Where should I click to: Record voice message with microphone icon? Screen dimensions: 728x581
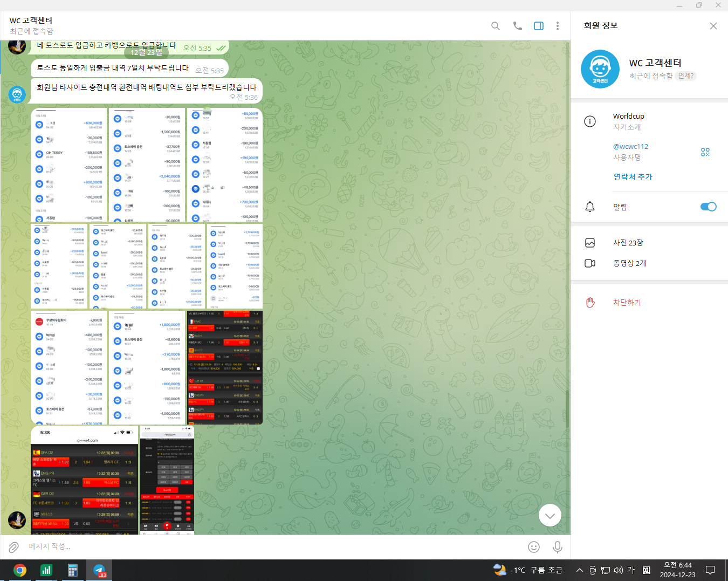(557, 547)
